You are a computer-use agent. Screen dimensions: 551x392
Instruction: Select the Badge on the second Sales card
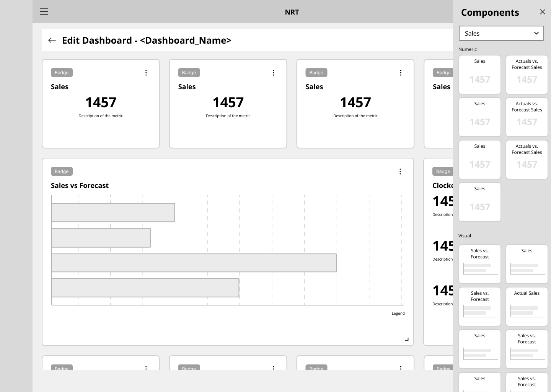tap(189, 73)
